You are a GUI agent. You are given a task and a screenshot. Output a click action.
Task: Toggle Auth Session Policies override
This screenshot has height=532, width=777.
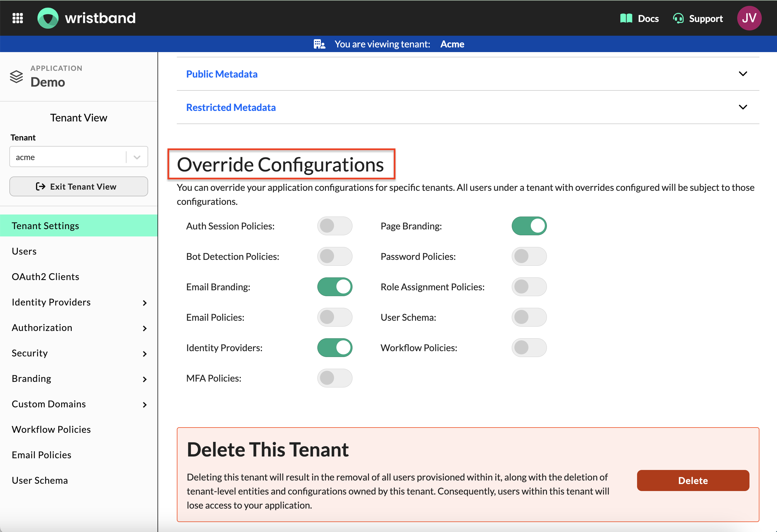(335, 226)
